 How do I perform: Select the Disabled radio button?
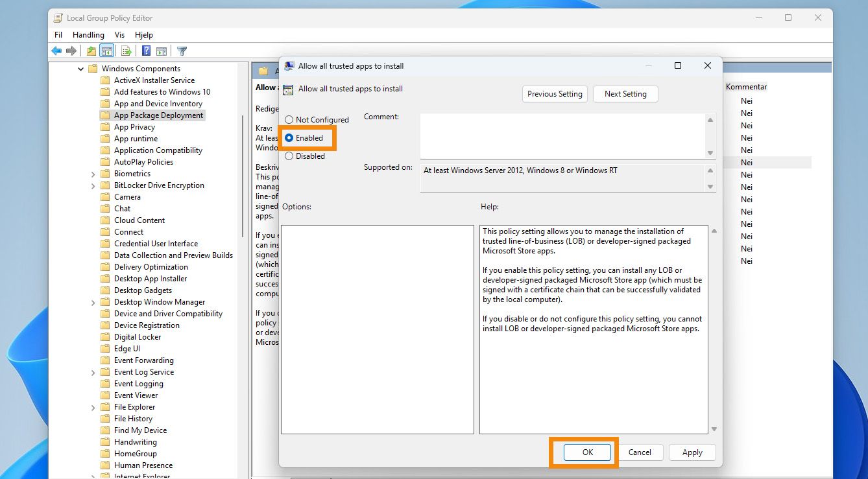pyautogui.click(x=289, y=156)
